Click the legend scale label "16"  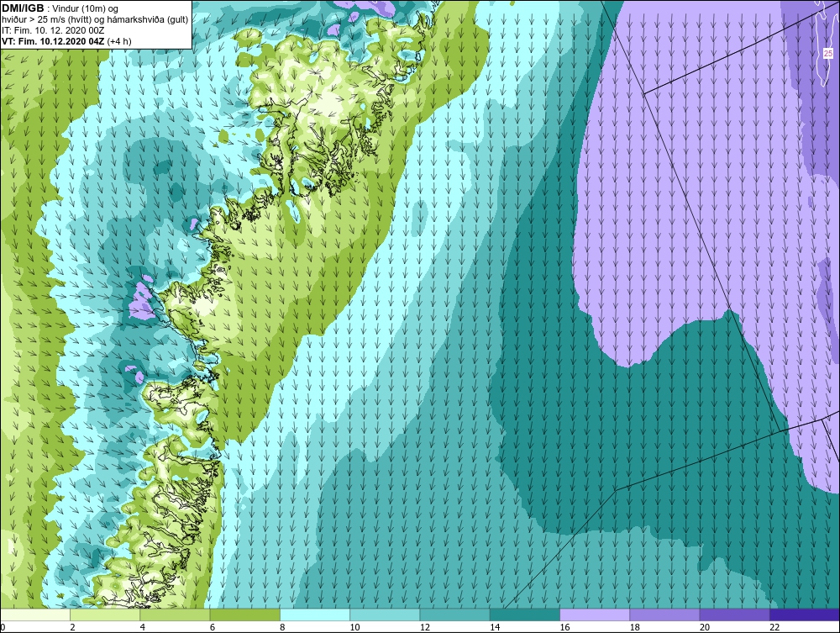click(x=564, y=628)
